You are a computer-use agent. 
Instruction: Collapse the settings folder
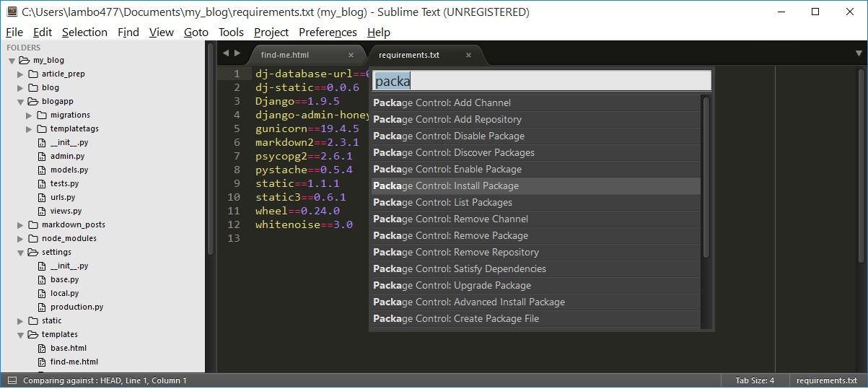pos(22,253)
